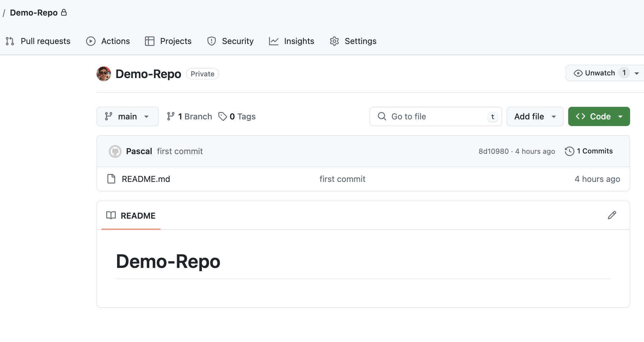View commit 8d10980 details
The image size is (644, 342).
(493, 151)
